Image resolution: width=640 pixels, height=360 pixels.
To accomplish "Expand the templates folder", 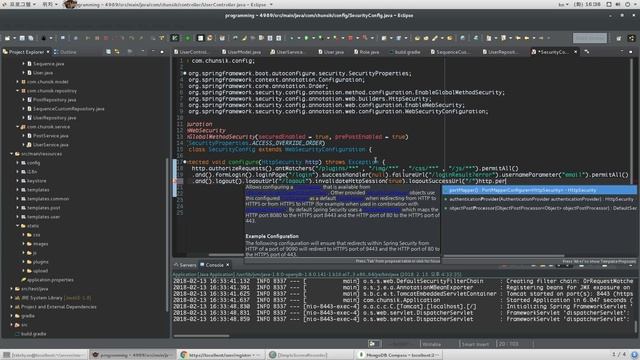I will point(18,189).
